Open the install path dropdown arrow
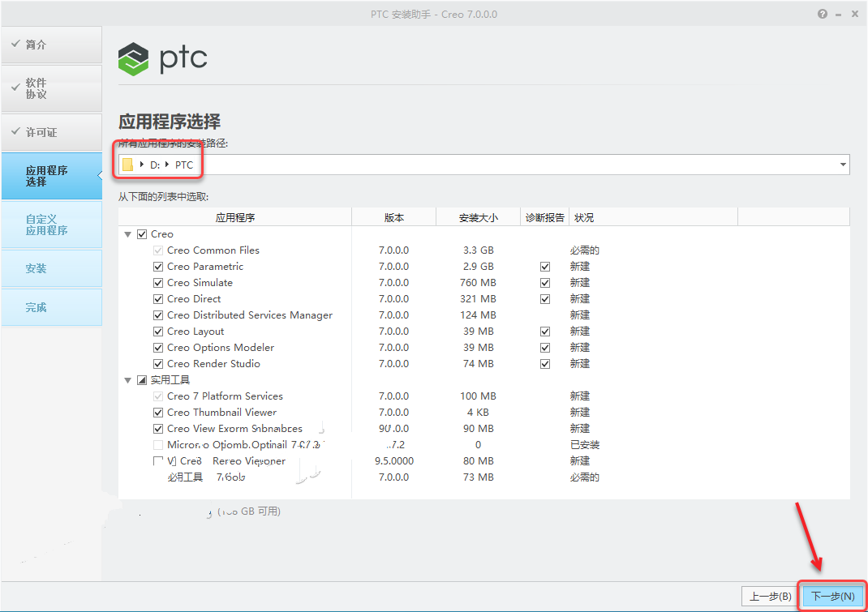This screenshot has height=612, width=868. click(843, 165)
